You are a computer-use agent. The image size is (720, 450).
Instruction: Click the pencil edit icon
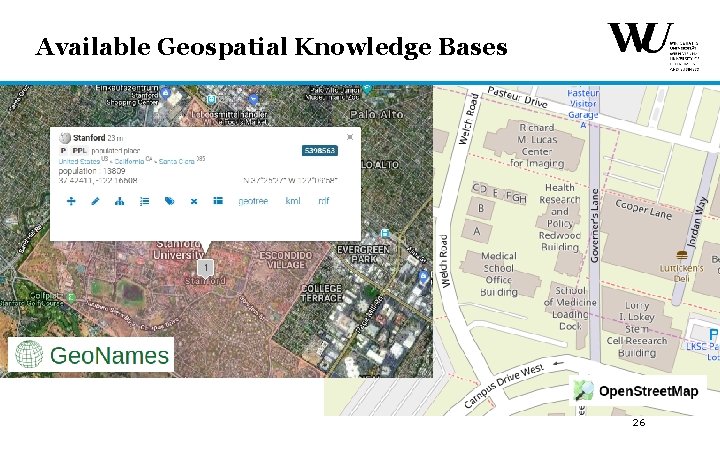click(x=95, y=201)
